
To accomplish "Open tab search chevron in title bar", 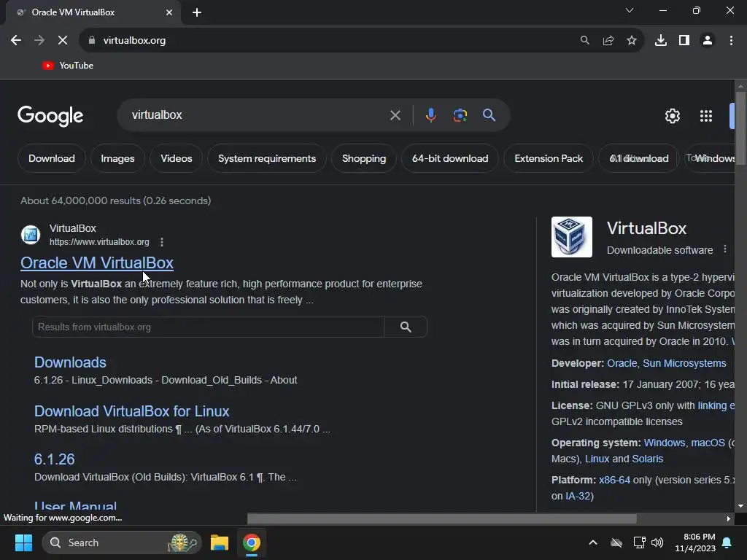I will pos(630,10).
